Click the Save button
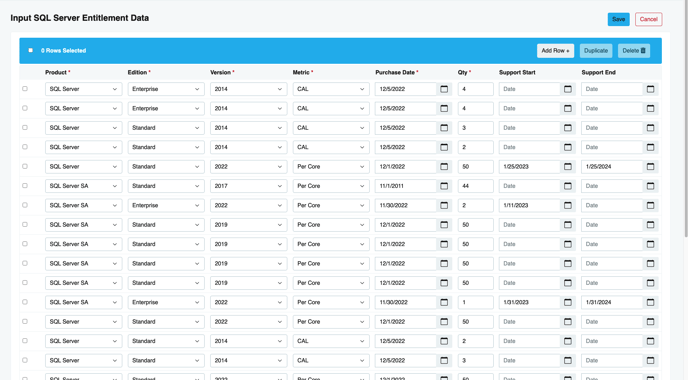Viewport: 688px width, 380px height. point(619,19)
